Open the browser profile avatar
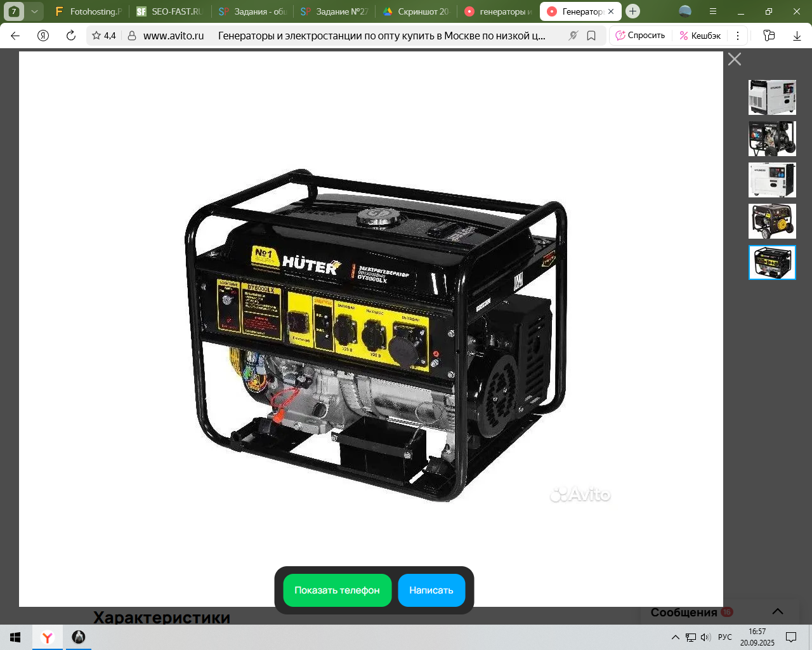The height and width of the screenshot is (650, 812). click(685, 11)
